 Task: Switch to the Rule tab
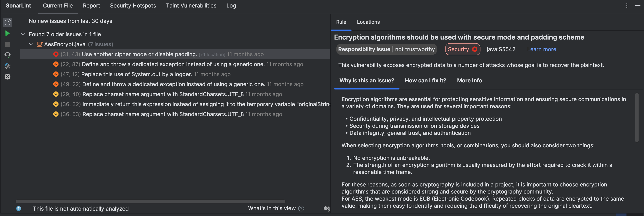341,22
